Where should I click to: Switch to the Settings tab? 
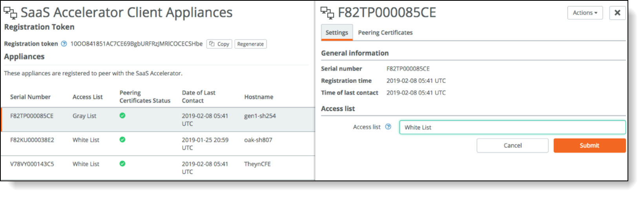click(x=337, y=33)
